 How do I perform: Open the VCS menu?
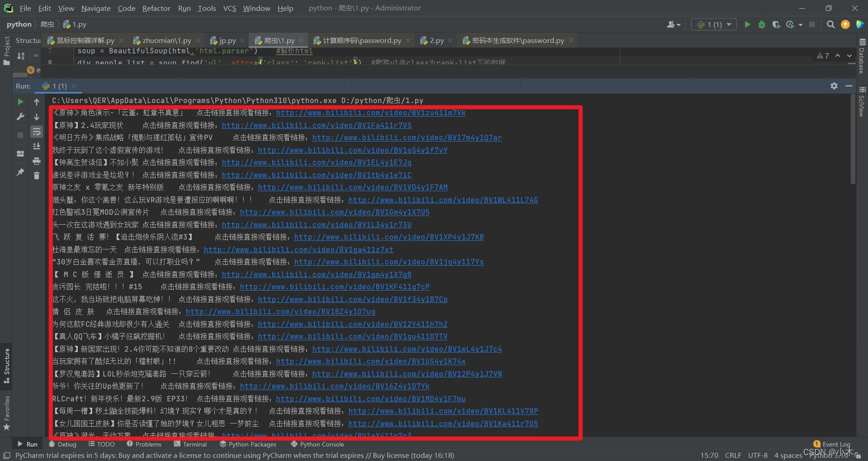[230, 8]
